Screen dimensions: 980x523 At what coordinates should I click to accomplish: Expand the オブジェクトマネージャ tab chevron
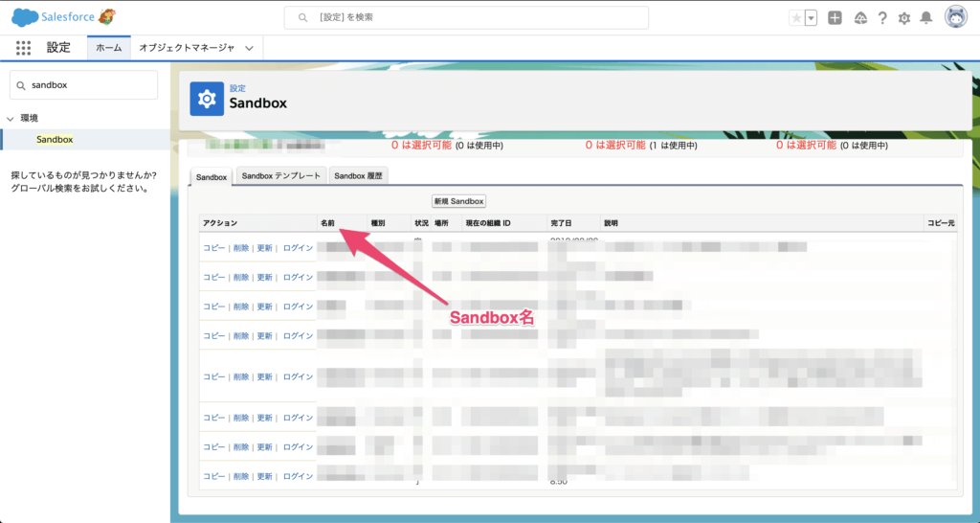point(250,47)
